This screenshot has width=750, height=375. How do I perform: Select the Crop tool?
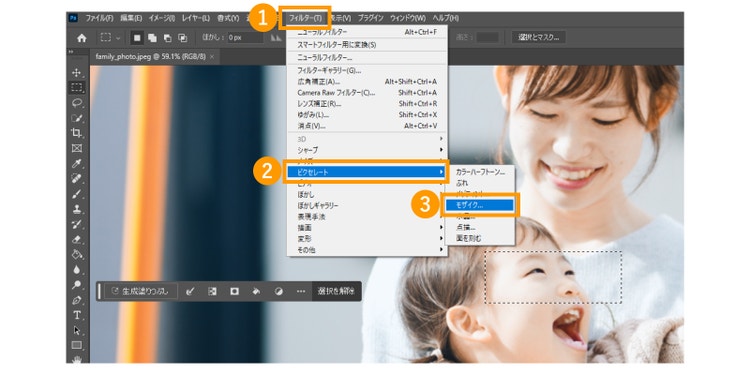click(77, 133)
